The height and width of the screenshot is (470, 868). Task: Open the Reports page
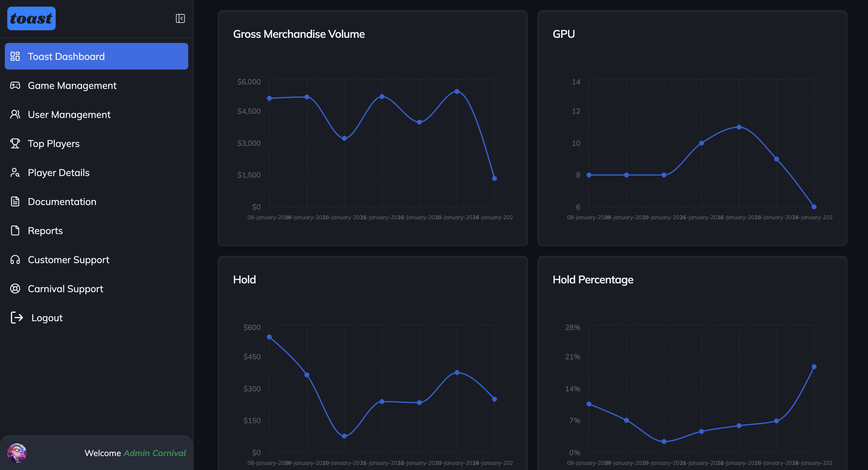point(45,231)
